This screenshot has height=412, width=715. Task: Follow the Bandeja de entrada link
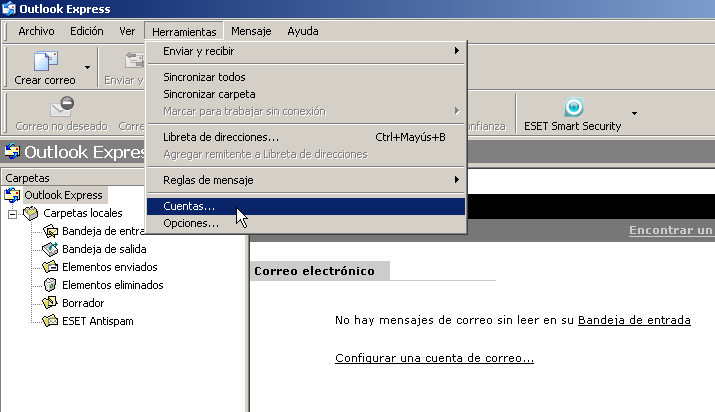[634, 320]
